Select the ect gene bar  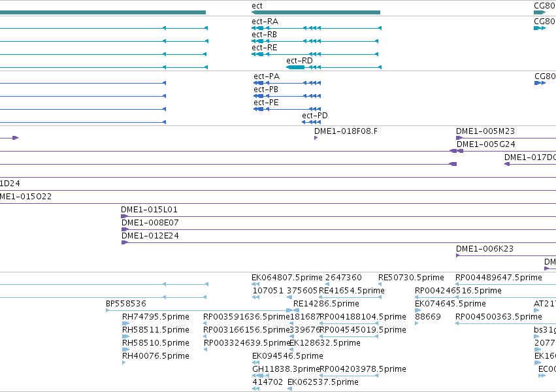(316, 12)
